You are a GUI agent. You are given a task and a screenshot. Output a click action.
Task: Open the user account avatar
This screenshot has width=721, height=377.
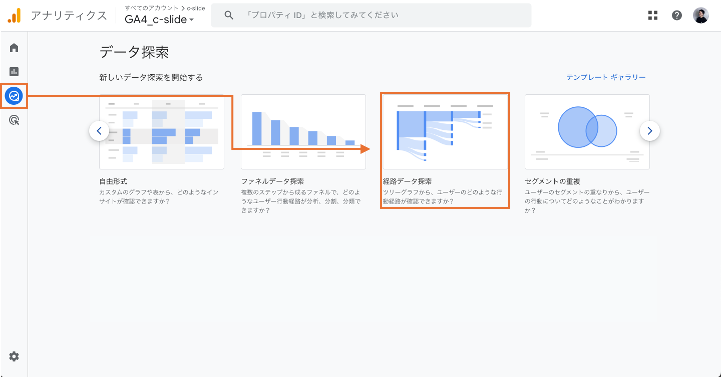coord(701,15)
